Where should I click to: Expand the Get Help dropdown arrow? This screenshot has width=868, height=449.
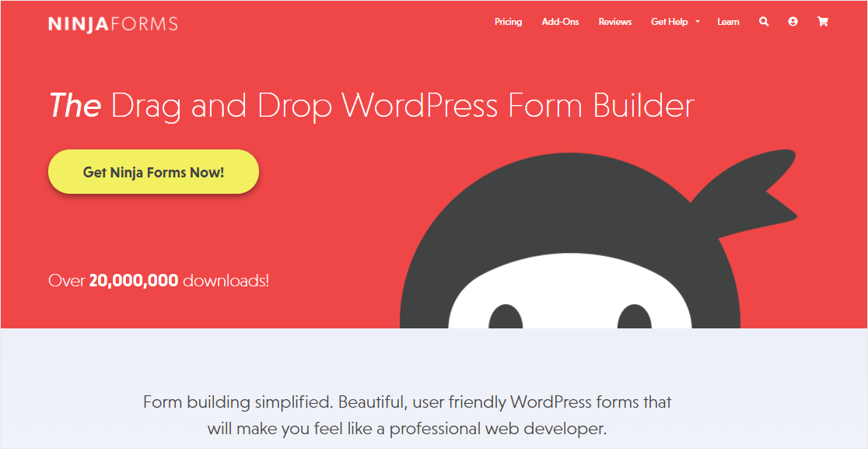pyautogui.click(x=698, y=23)
